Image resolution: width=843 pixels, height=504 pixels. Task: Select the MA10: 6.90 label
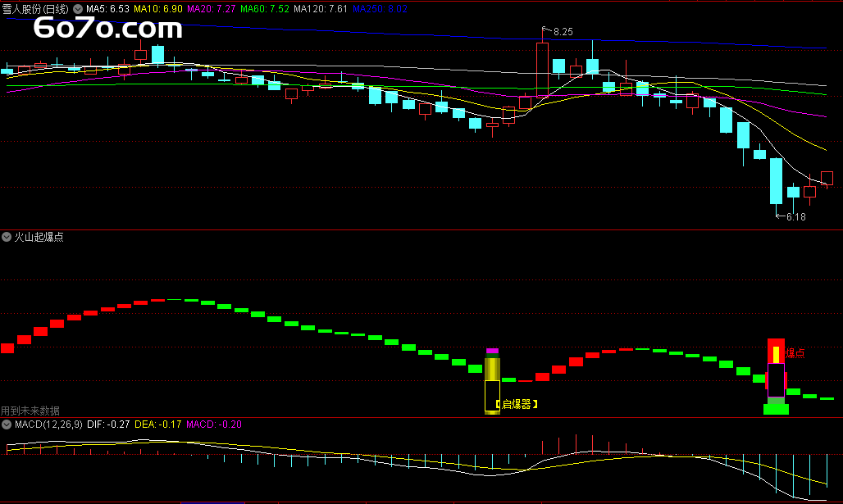158,9
